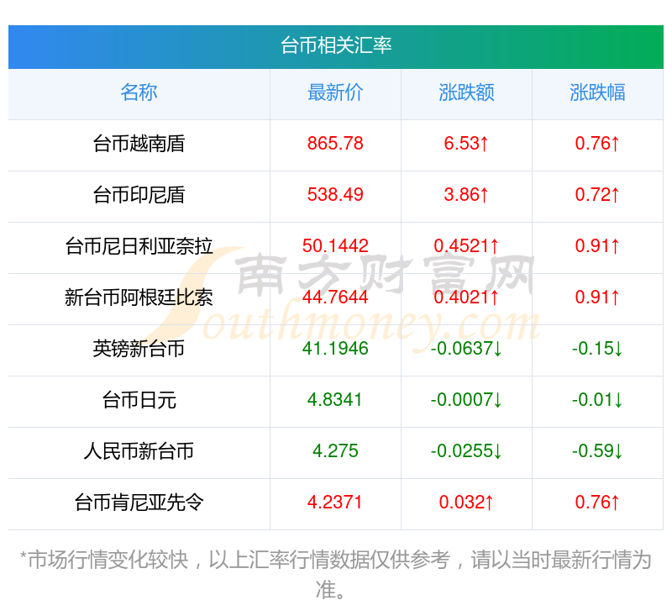Screen dimensions: 672x616
Task: Select the 台币越南盾 row name
Action: click(x=139, y=144)
